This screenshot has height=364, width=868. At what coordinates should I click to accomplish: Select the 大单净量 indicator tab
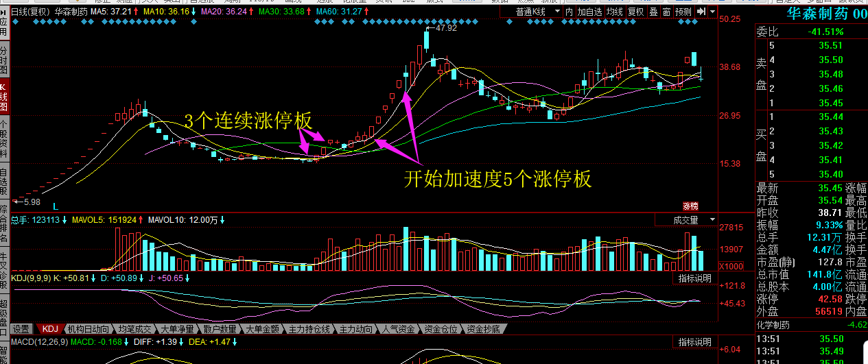(x=177, y=329)
